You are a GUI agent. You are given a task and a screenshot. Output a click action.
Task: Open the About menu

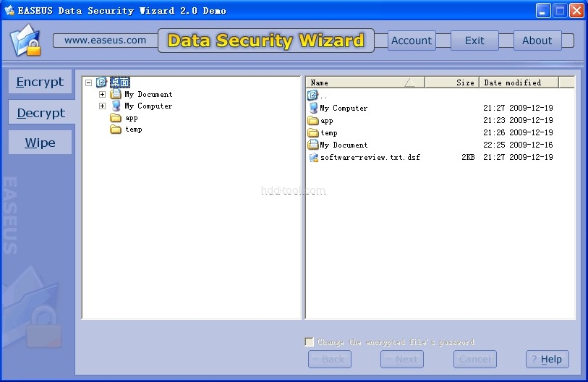(x=537, y=41)
